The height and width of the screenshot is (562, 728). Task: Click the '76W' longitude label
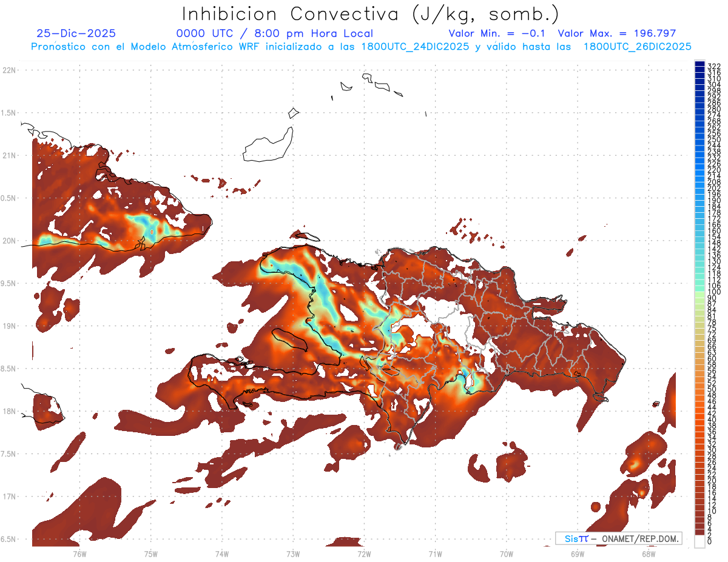(79, 554)
